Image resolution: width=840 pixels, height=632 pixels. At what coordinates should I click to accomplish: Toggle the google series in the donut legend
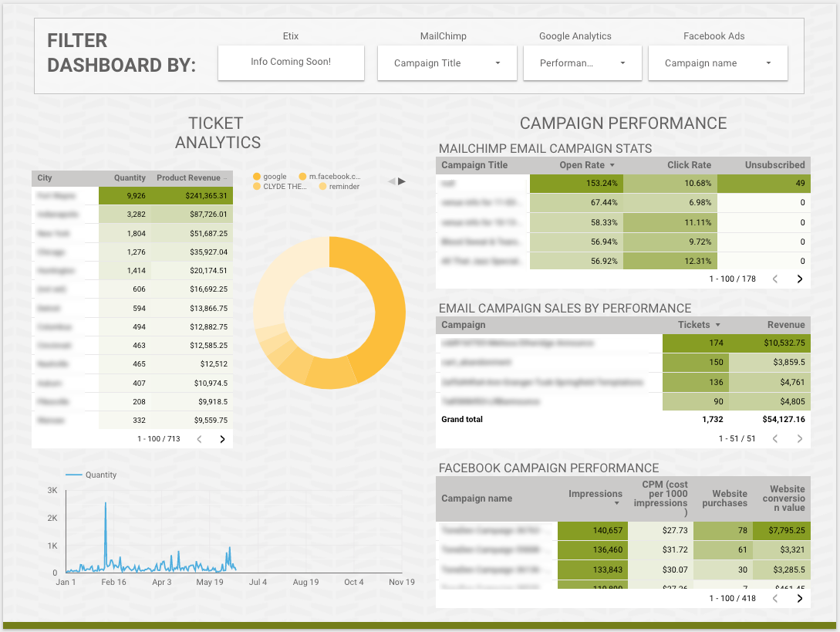(270, 176)
